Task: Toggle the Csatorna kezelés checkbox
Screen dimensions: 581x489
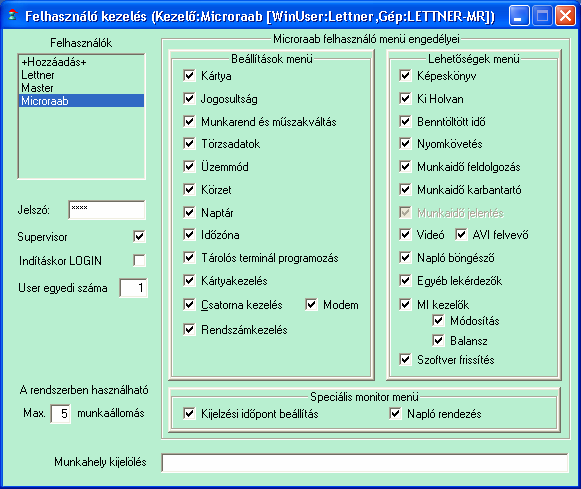Action: tap(189, 305)
